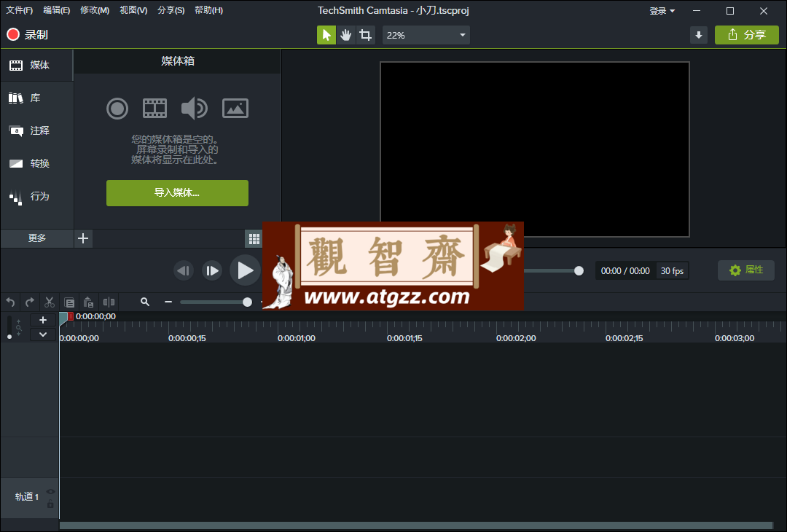Open the 文件(F) menu

(x=19, y=10)
